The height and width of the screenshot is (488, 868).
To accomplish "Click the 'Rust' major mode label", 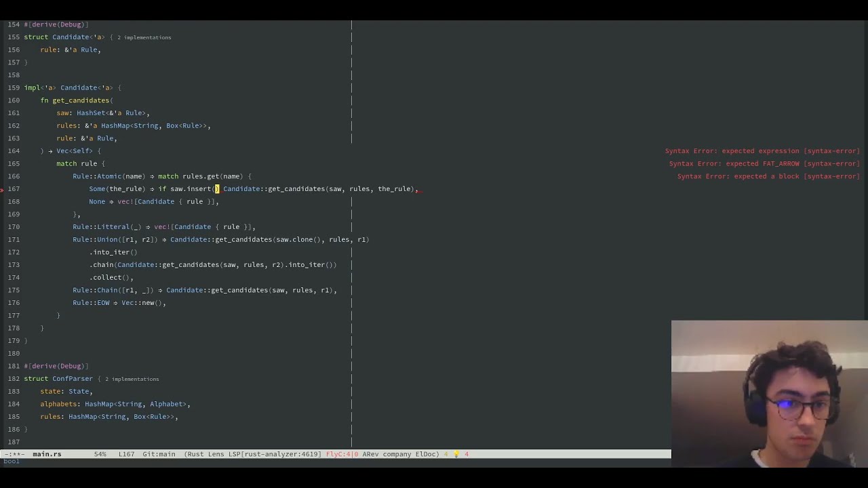I will [197, 454].
